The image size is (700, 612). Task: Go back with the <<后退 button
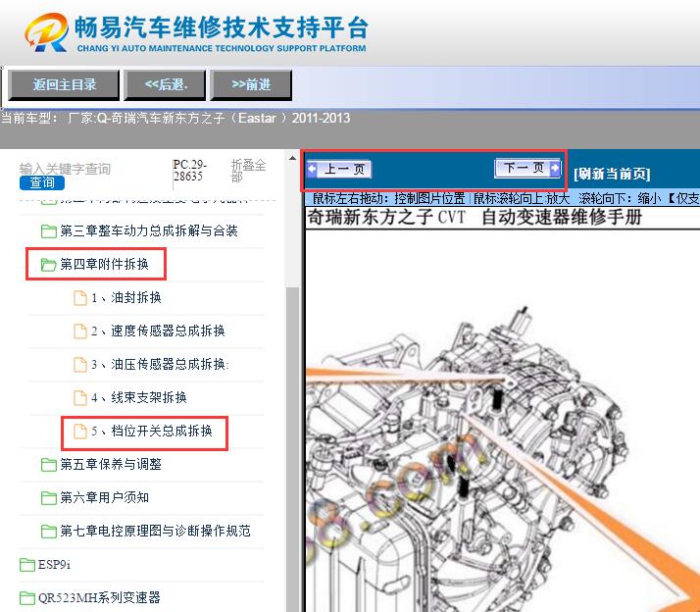click(x=165, y=84)
